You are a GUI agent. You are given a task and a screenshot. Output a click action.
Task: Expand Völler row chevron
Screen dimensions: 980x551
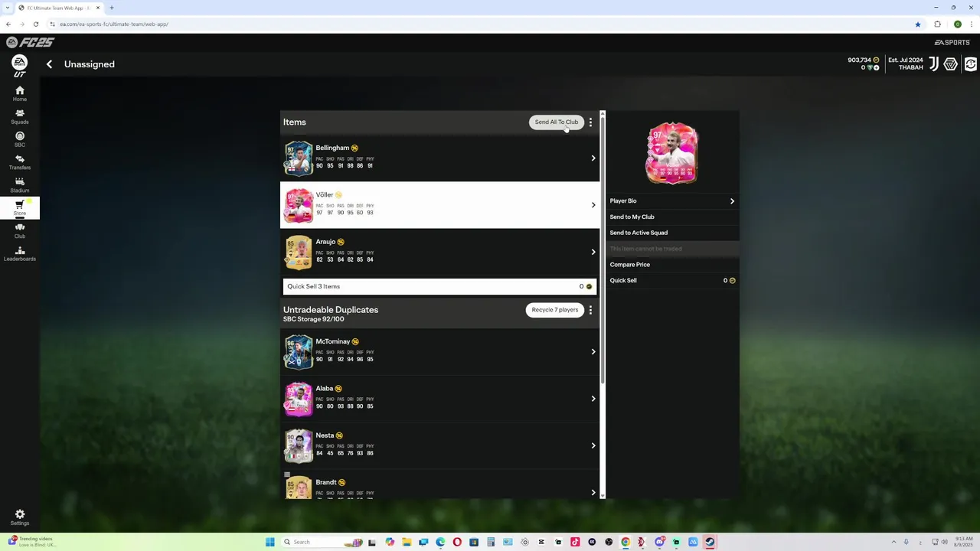pos(593,205)
